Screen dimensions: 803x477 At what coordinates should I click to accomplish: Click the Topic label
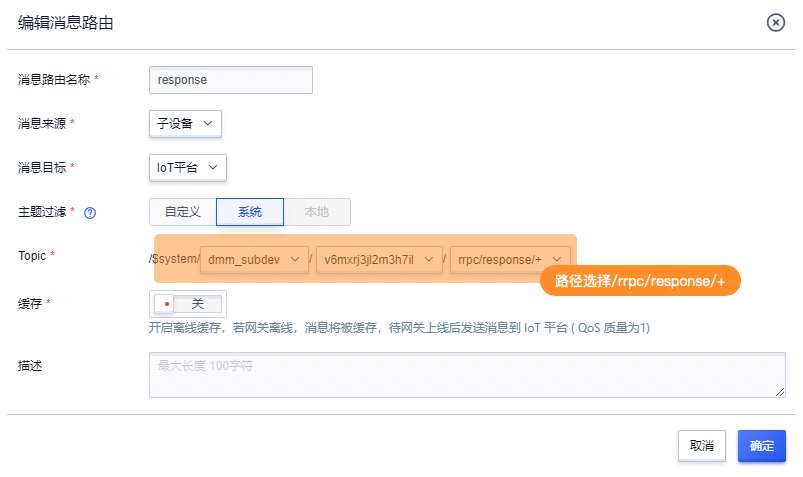click(32, 256)
